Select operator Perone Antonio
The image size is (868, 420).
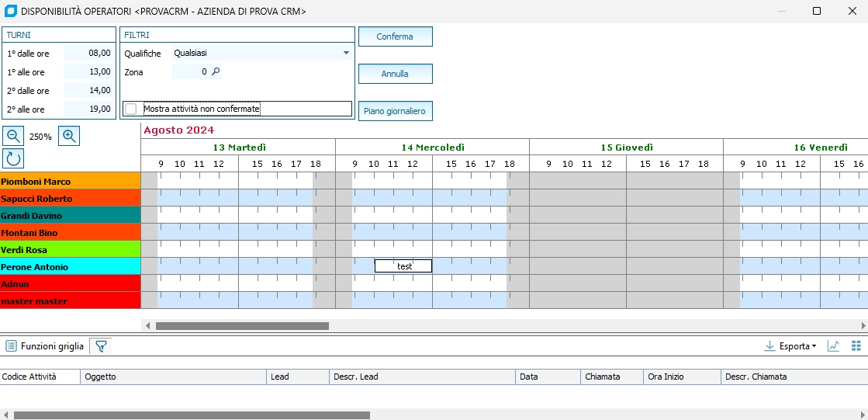71,267
